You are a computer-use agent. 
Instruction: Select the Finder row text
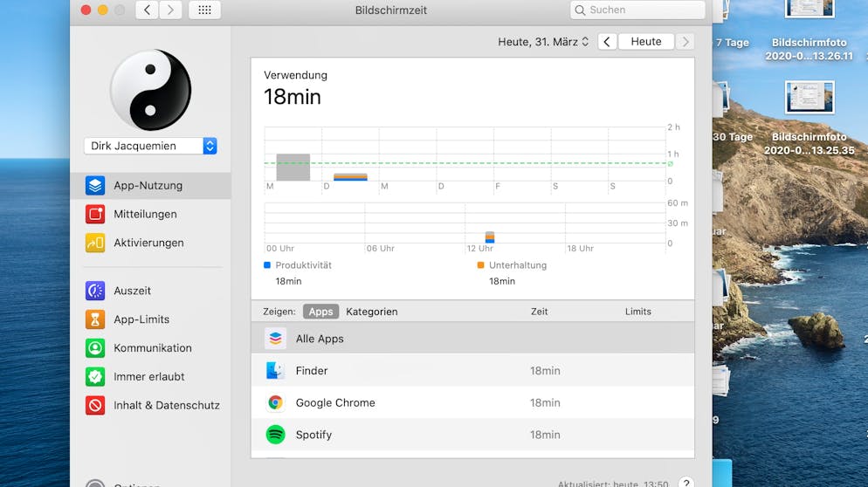pyautogui.click(x=312, y=371)
